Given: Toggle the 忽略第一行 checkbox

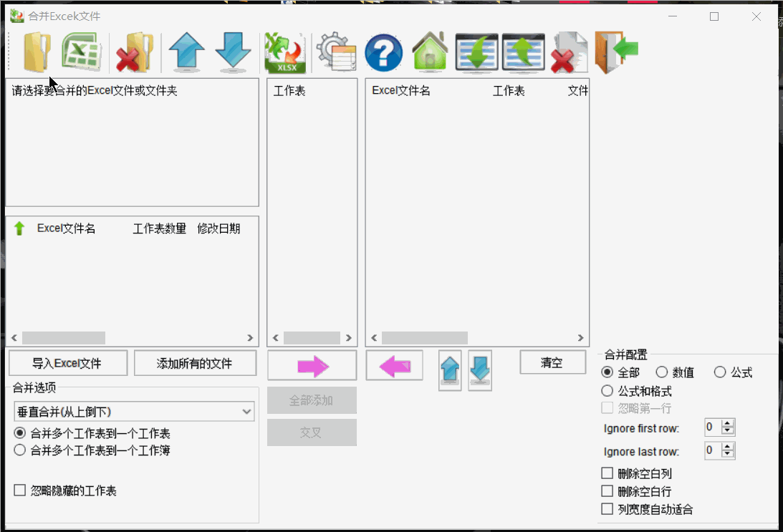Looking at the screenshot, I should click(x=607, y=408).
